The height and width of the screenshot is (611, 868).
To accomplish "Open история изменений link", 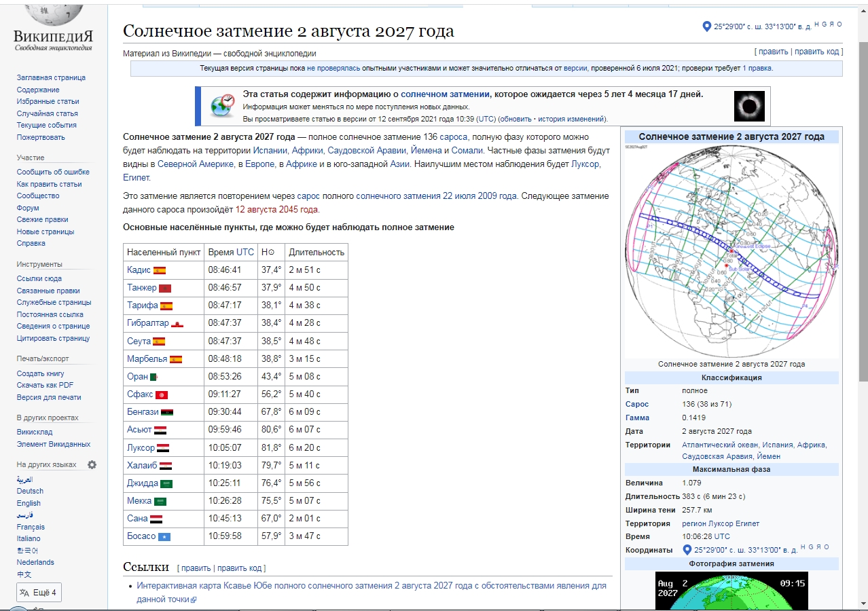I will (571, 119).
